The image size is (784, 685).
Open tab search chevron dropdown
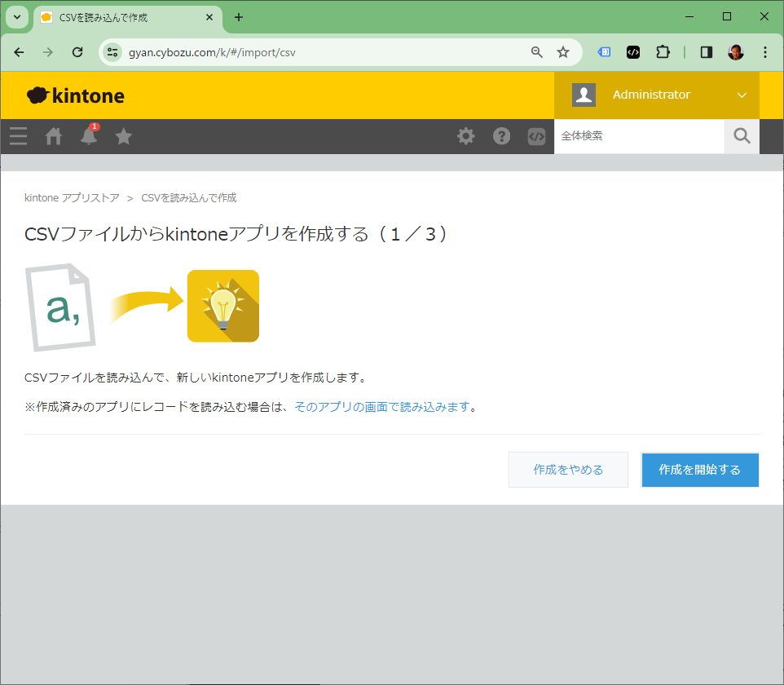point(17,17)
